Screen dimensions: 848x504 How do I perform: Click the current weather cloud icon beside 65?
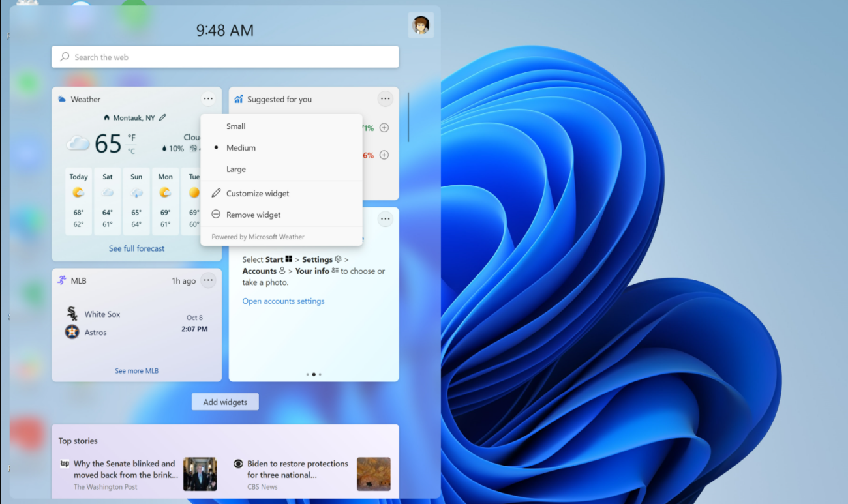[78, 143]
